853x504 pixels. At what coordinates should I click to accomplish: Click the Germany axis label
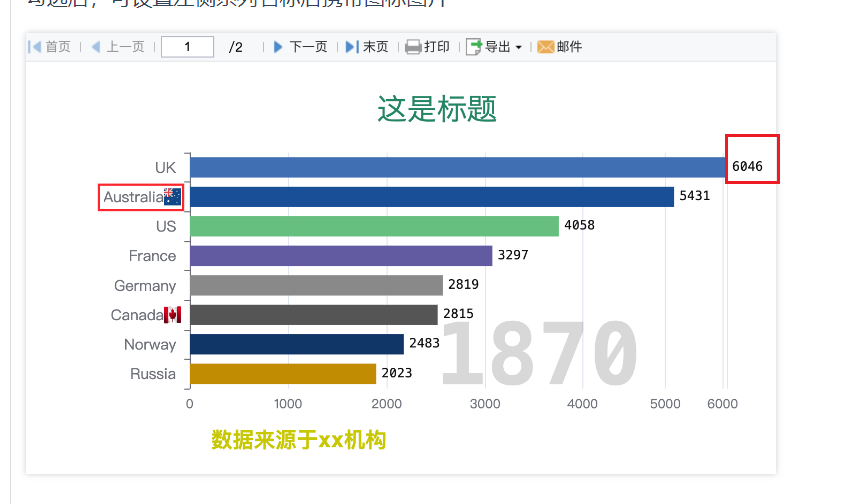[145, 286]
